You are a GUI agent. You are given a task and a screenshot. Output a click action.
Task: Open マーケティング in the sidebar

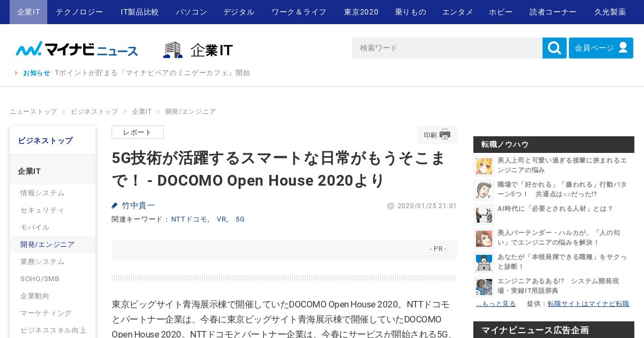click(x=53, y=313)
